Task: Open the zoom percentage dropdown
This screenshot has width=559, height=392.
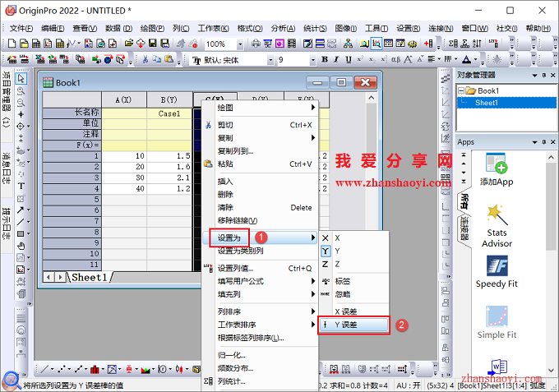Action: pyautogui.click(x=240, y=44)
